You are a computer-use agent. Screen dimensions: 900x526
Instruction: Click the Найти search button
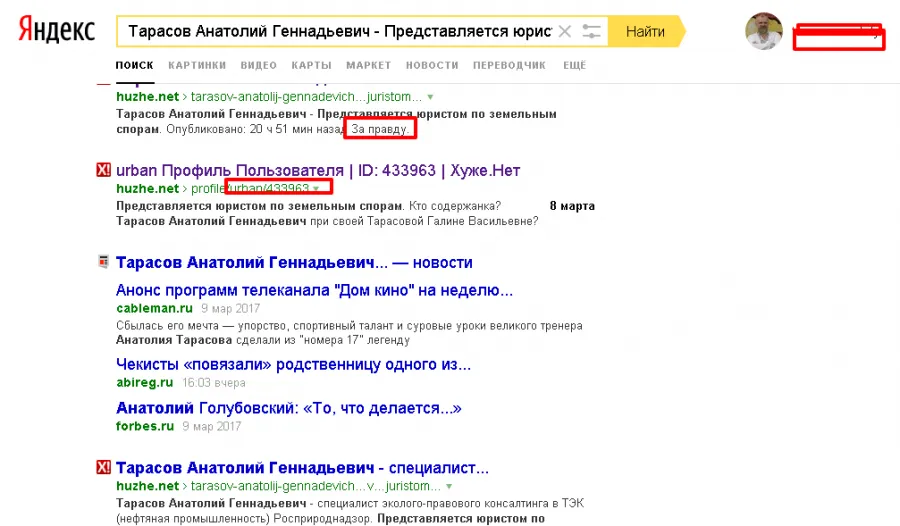click(x=646, y=31)
